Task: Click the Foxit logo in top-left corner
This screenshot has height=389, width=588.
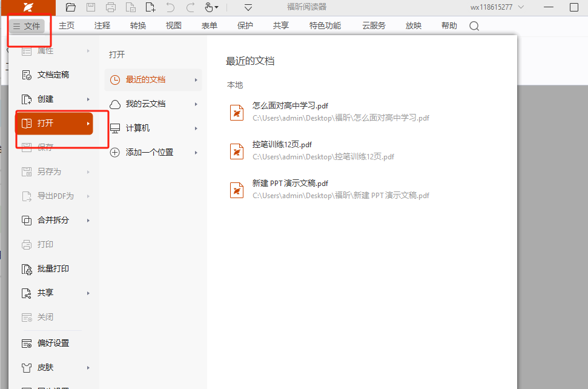Action: (x=27, y=7)
